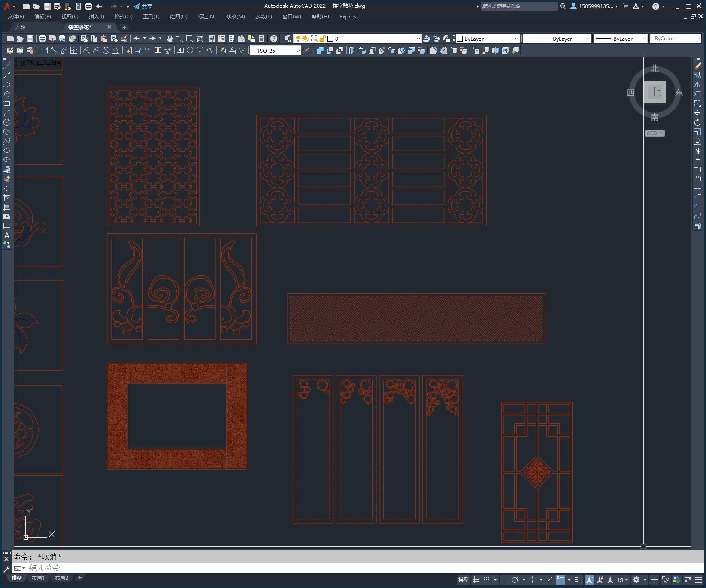Click the Save icon in quick access toolbar
The image size is (706, 588).
coord(47,6)
